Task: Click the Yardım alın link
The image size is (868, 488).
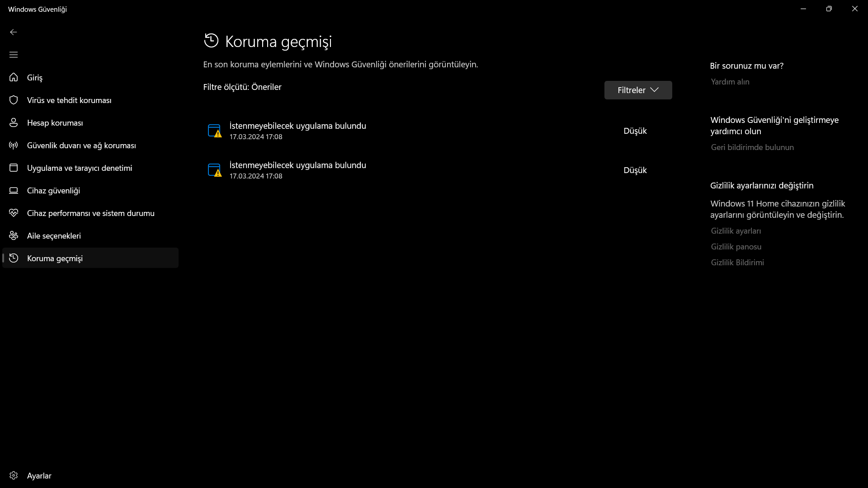Action: [x=730, y=82]
